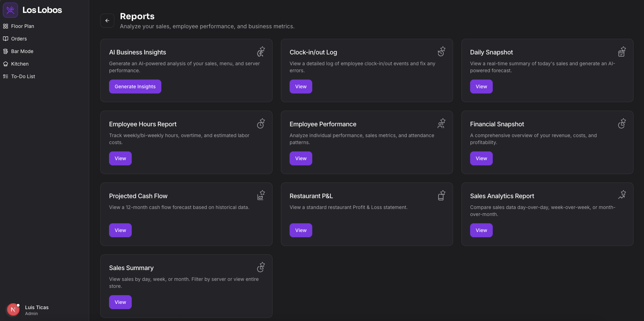
Task: Navigate to Orders
Action: point(19,38)
